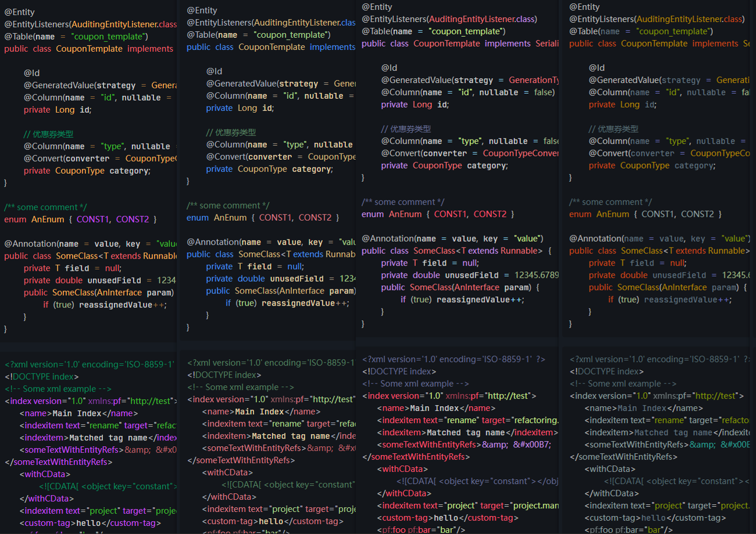Image resolution: width=756 pixels, height=534 pixels.
Task: Click the '?>' ending the xml declaration
Action: coord(540,359)
